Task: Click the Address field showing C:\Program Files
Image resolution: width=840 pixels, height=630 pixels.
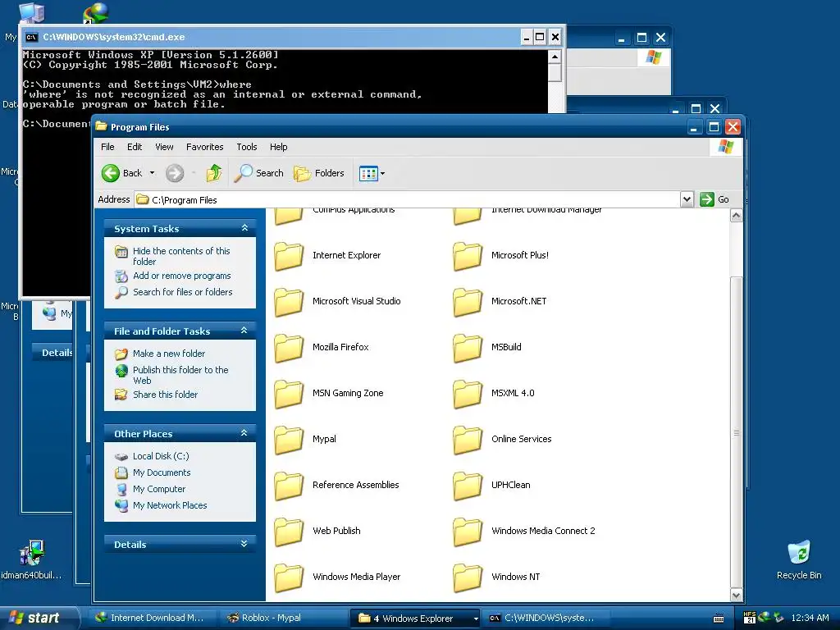Action: [407, 200]
